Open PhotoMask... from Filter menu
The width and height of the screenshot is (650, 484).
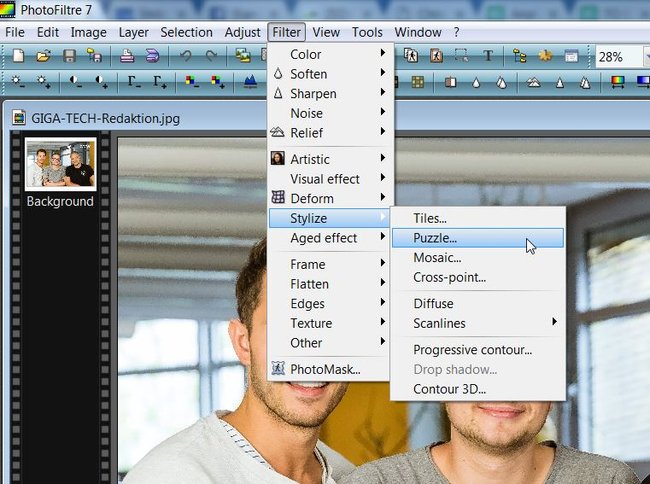point(330,369)
